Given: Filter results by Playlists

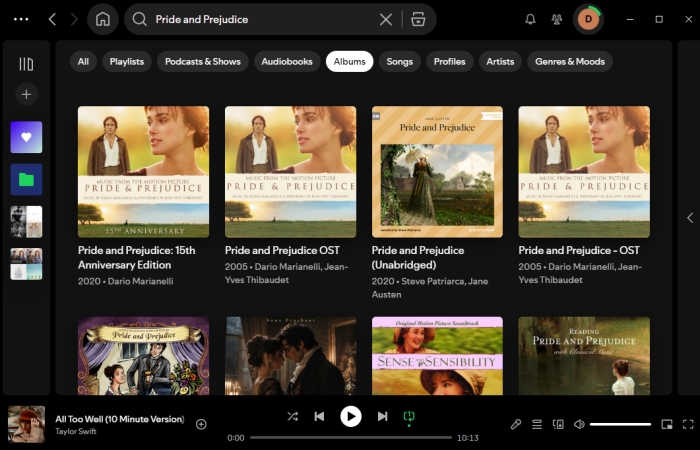Looking at the screenshot, I should pos(127,62).
